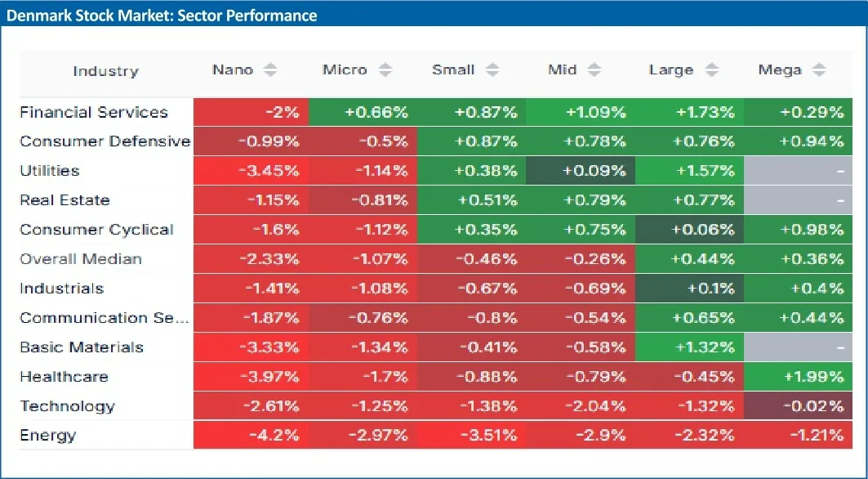Click the Mid column sort icon

coord(594,70)
